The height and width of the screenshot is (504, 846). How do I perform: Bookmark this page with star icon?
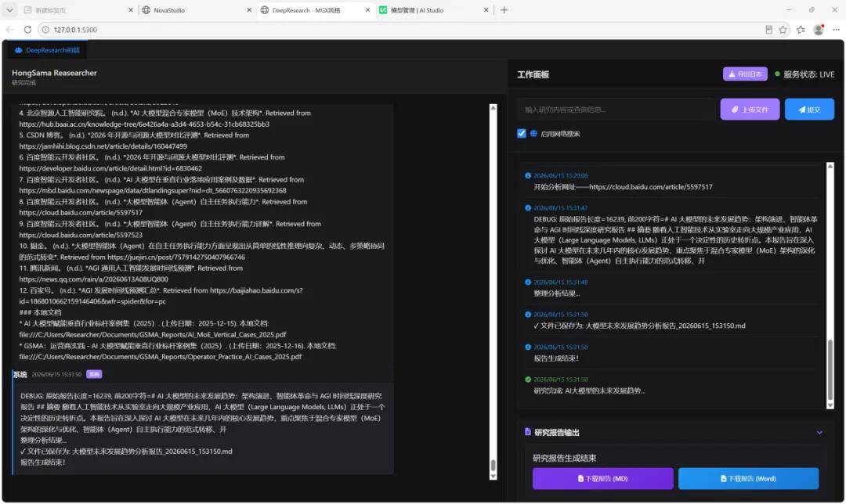pyautogui.click(x=783, y=30)
